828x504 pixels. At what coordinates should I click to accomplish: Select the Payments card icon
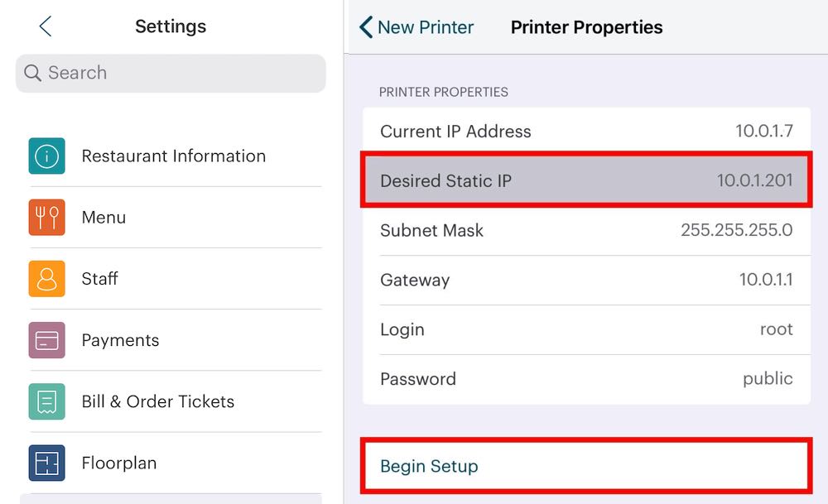46,340
